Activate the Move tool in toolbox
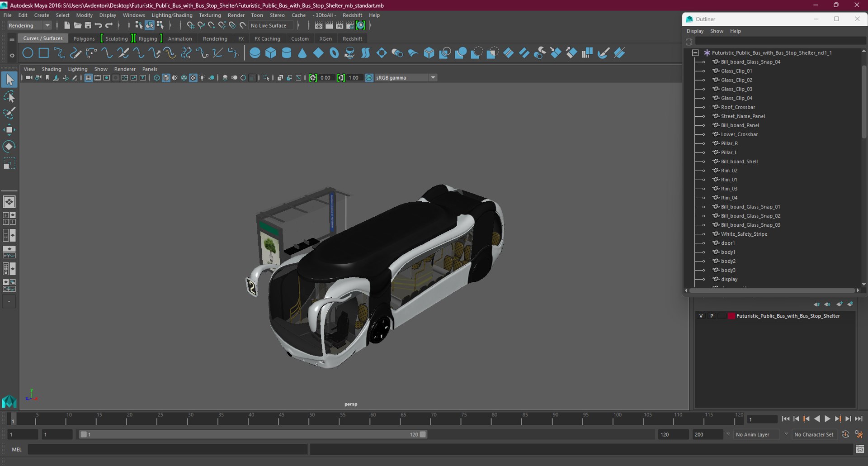This screenshot has width=868, height=466. point(9,130)
